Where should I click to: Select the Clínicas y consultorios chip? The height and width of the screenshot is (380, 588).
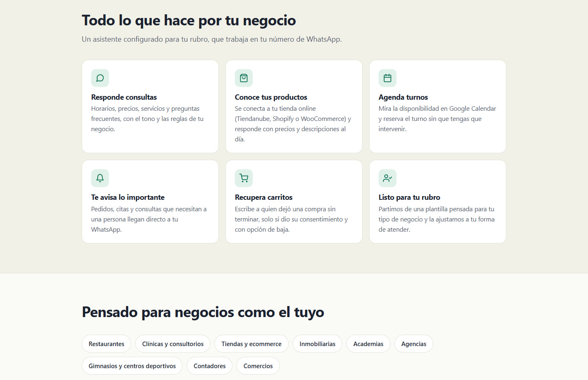coord(173,344)
